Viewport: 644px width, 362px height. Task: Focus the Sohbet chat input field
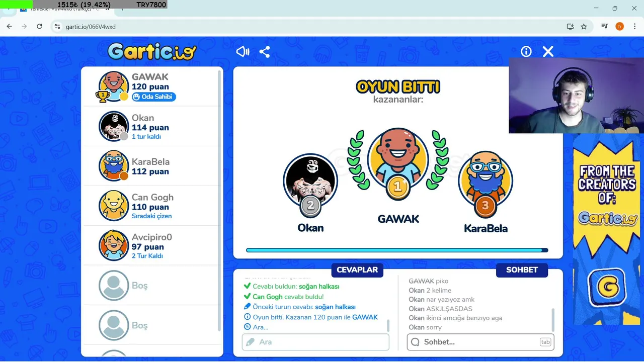point(480,342)
